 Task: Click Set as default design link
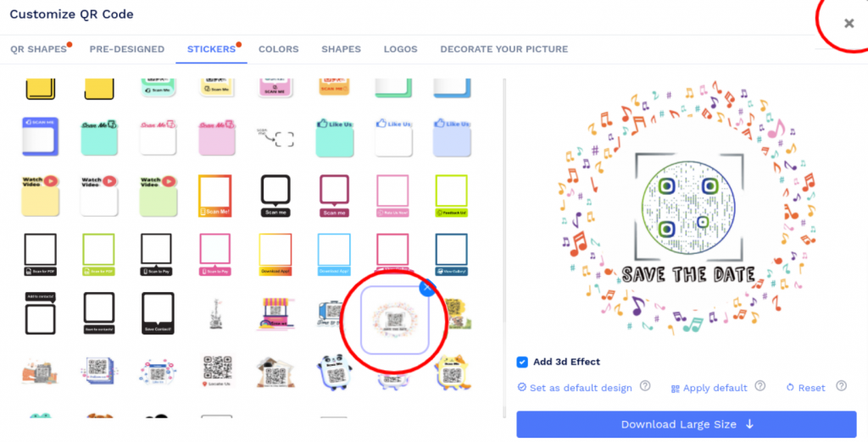click(575, 388)
